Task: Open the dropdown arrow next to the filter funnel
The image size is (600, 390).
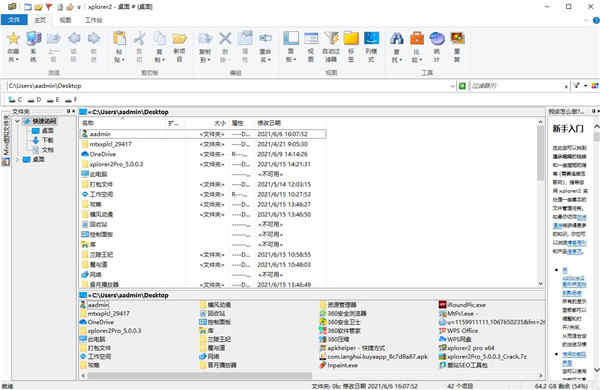Action: (x=585, y=86)
